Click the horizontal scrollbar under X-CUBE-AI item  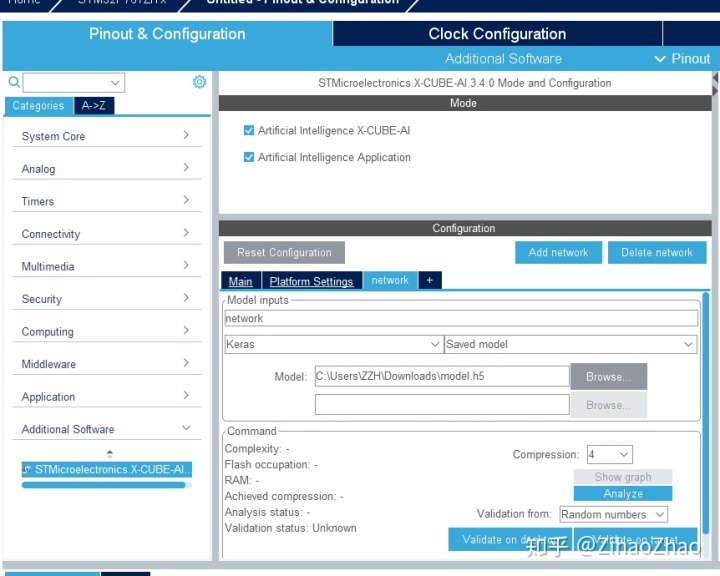(x=103, y=485)
